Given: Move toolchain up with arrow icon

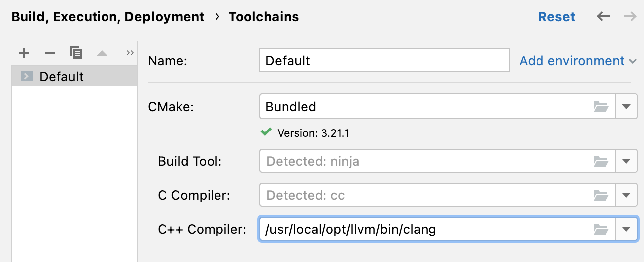Looking at the screenshot, I should click(x=102, y=53).
